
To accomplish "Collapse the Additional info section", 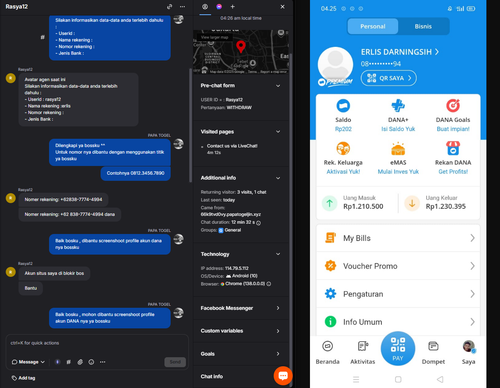I will click(x=278, y=178).
